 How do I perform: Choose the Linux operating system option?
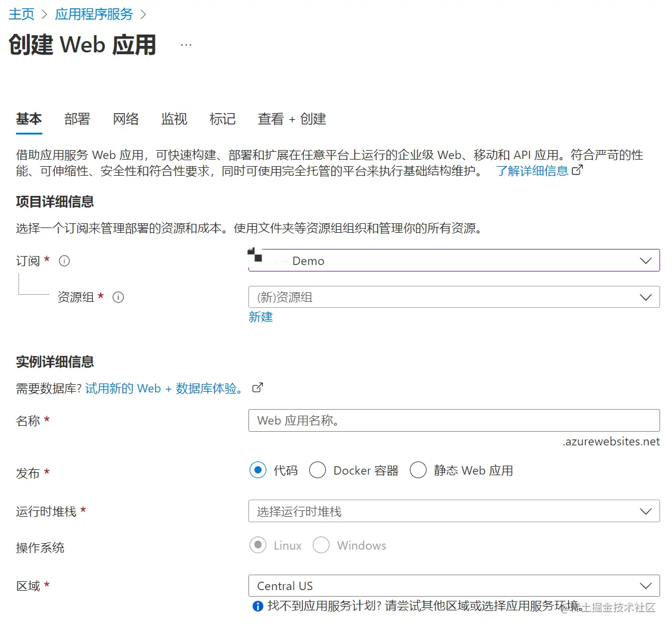click(x=258, y=545)
